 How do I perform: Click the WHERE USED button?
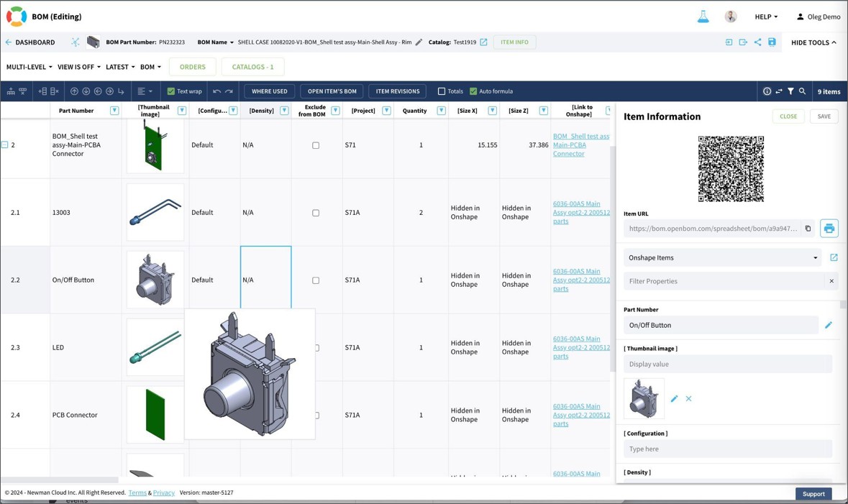point(270,91)
